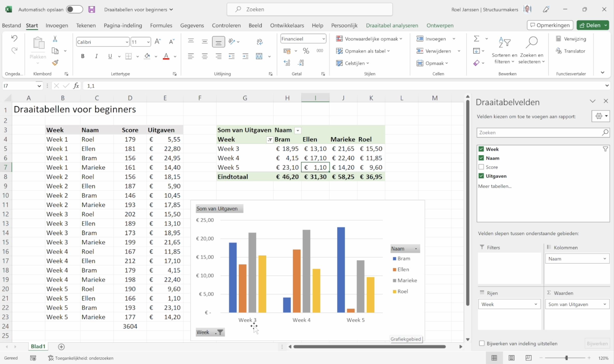Screen dimensions: 614x364
Task: Expand the Naam column filter in pivot table
Action: (298, 130)
